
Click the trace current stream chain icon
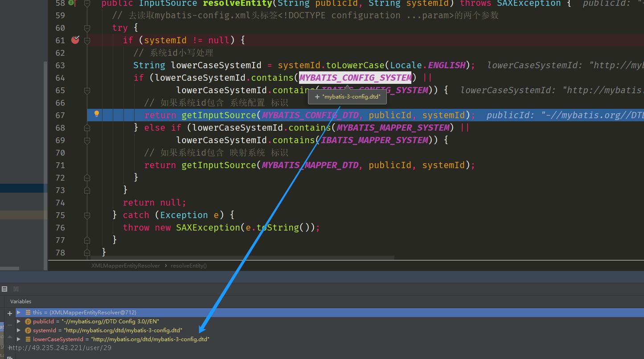(x=16, y=289)
